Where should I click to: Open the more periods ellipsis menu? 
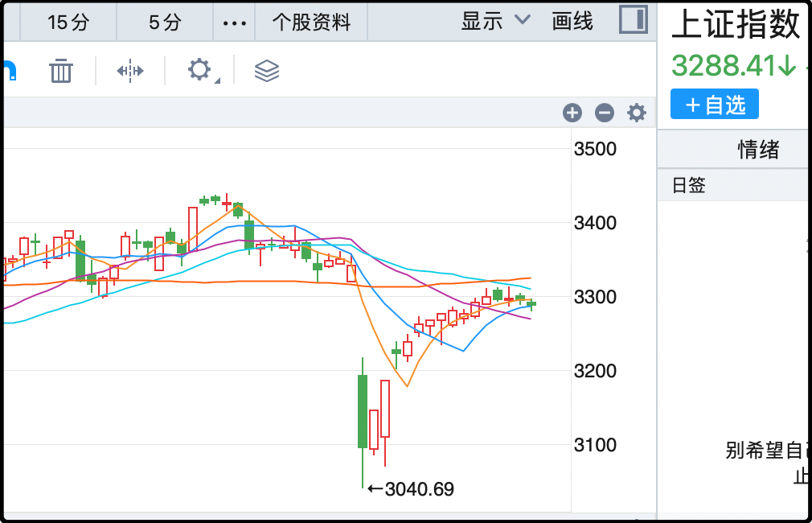pos(234,23)
